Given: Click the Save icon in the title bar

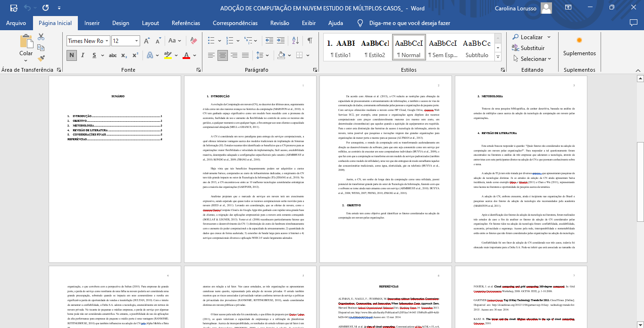Looking at the screenshot, I should coord(13,8).
